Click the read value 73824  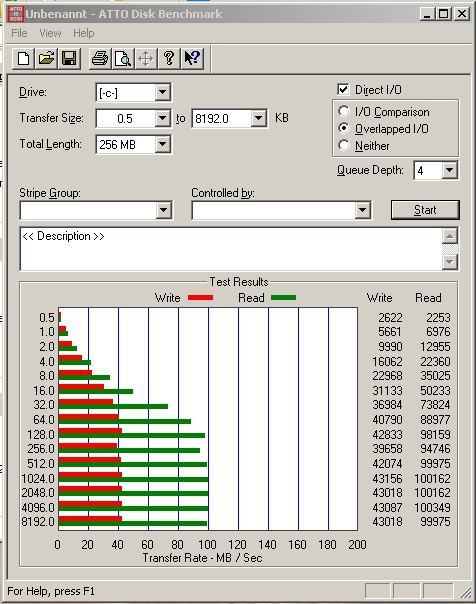coord(435,404)
